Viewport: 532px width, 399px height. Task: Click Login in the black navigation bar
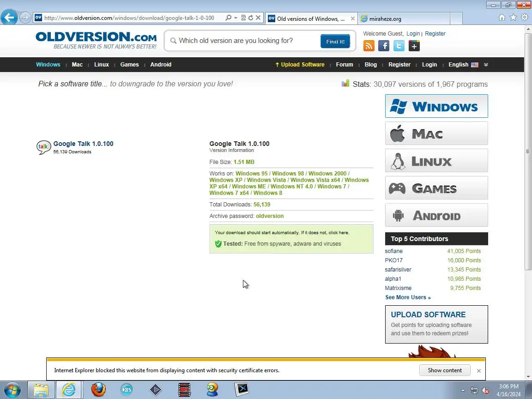coord(429,65)
